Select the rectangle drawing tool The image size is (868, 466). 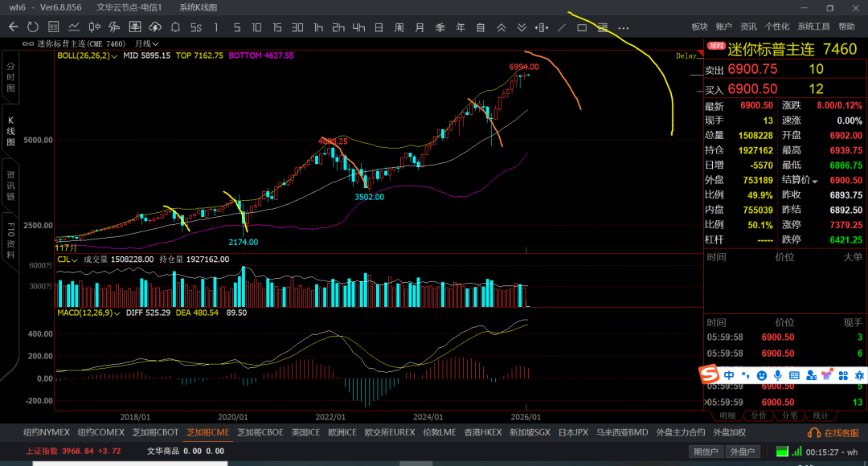tap(582, 27)
